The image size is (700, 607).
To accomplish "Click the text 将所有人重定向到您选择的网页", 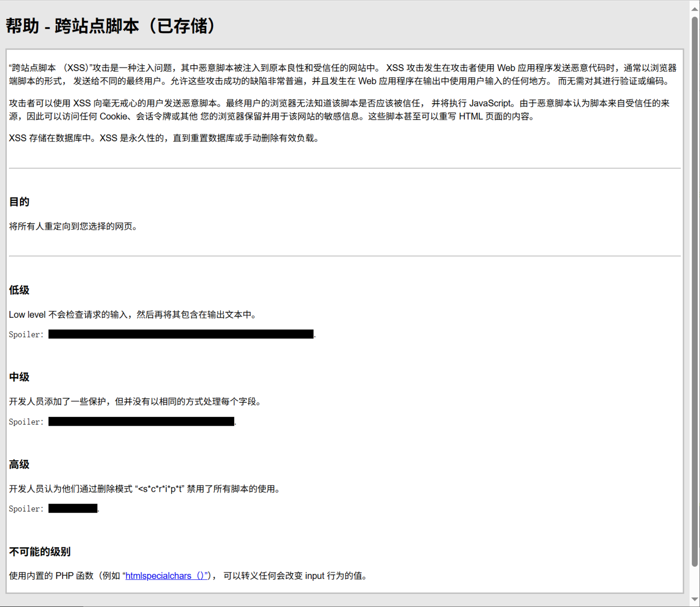I will [73, 226].
